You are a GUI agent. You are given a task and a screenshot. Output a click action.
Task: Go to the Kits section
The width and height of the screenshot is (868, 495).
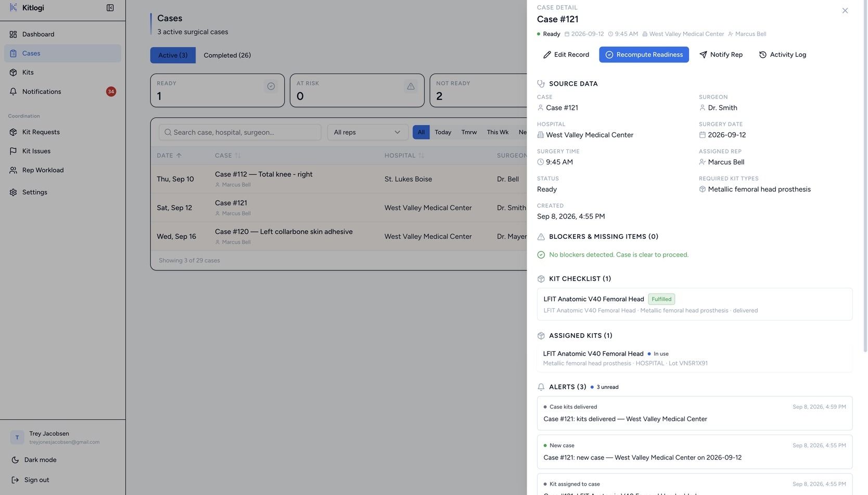62,72
